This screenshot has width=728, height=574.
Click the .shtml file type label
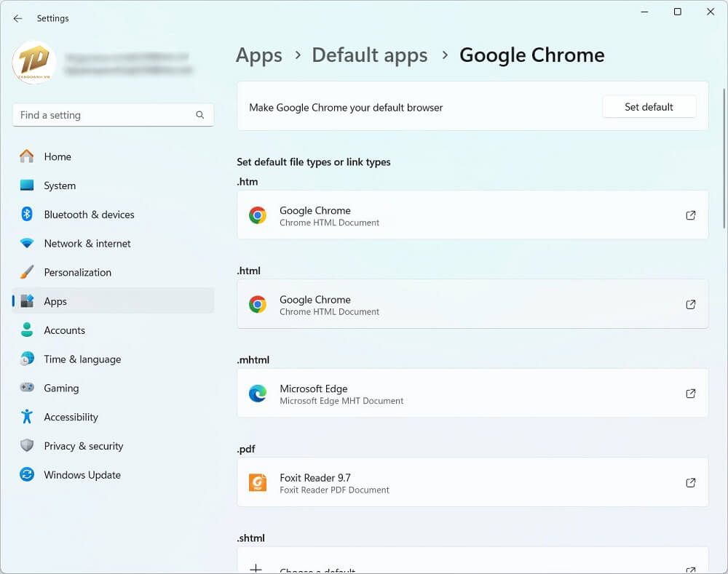[x=250, y=538]
